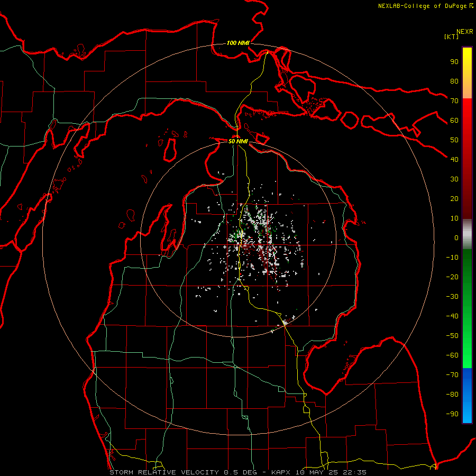Click the 50 value on velocity scale
Image resolution: width=476 pixels, height=476 pixels.
[454, 140]
